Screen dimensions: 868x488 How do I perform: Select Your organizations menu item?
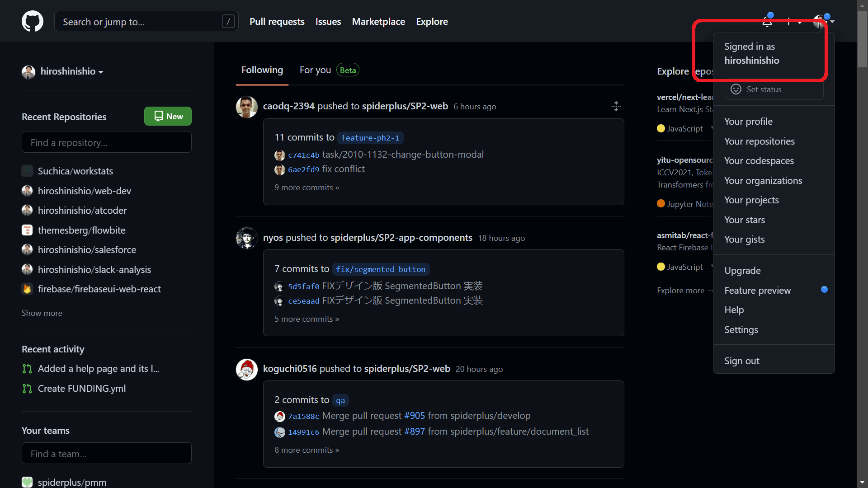point(774,180)
